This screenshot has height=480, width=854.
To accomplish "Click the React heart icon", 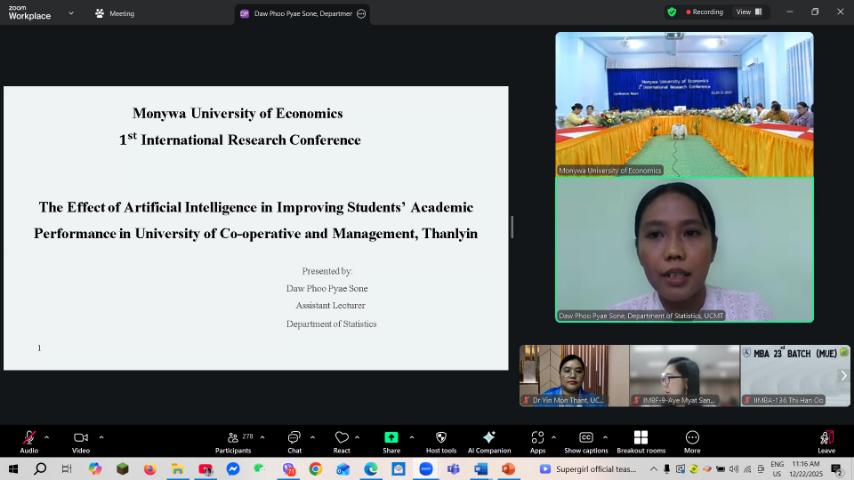I will tap(342, 438).
